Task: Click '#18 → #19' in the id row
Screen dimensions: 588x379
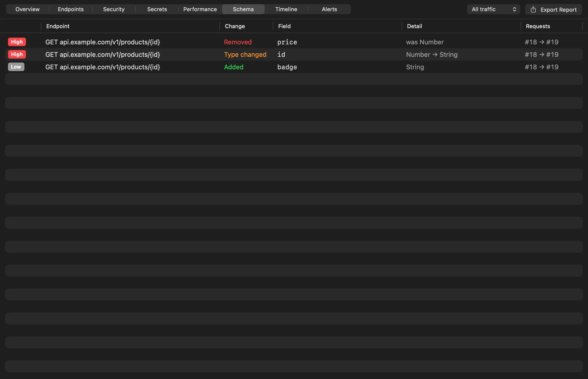Action: pyautogui.click(x=542, y=54)
